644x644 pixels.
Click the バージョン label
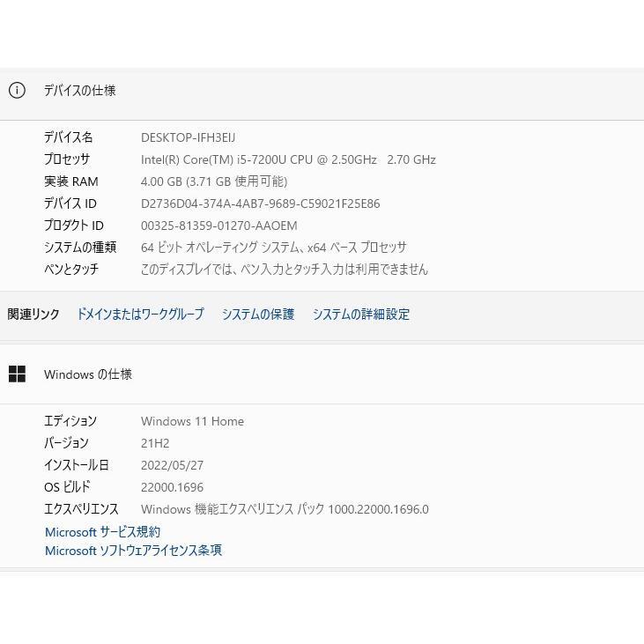(x=66, y=443)
